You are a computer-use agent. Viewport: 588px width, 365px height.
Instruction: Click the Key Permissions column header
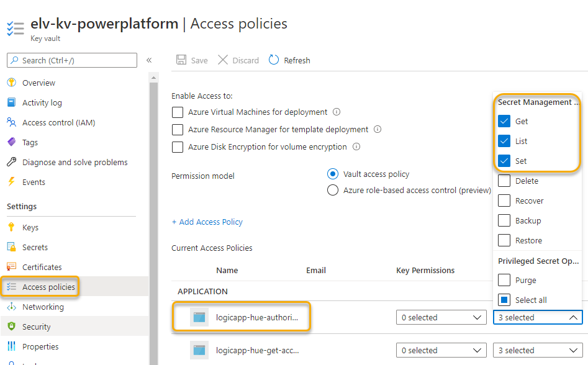[x=425, y=270]
